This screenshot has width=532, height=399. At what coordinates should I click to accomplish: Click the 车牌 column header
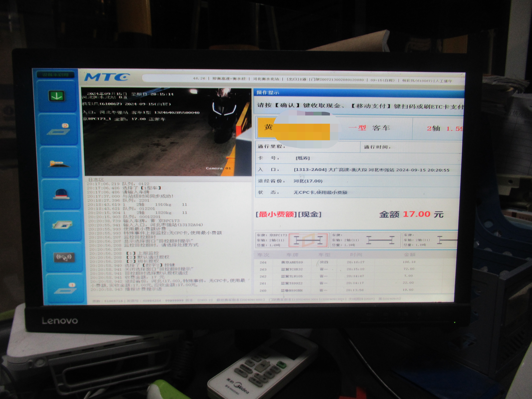click(292, 255)
